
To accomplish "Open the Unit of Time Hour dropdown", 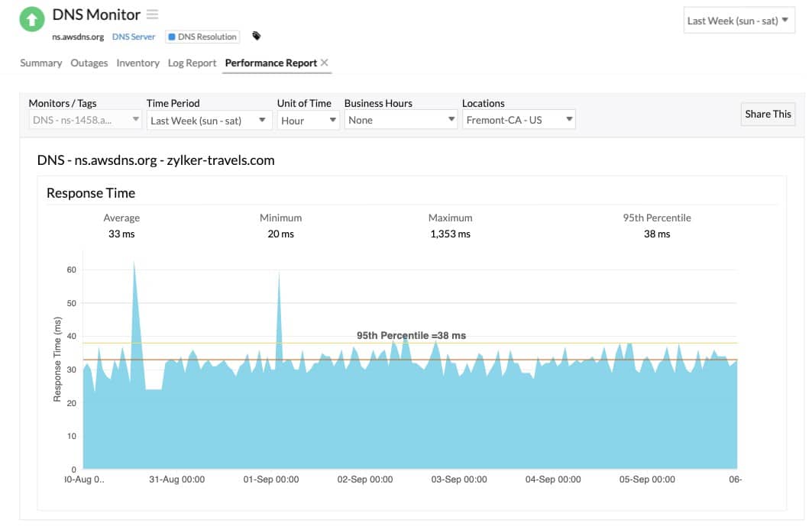I will pyautogui.click(x=308, y=120).
